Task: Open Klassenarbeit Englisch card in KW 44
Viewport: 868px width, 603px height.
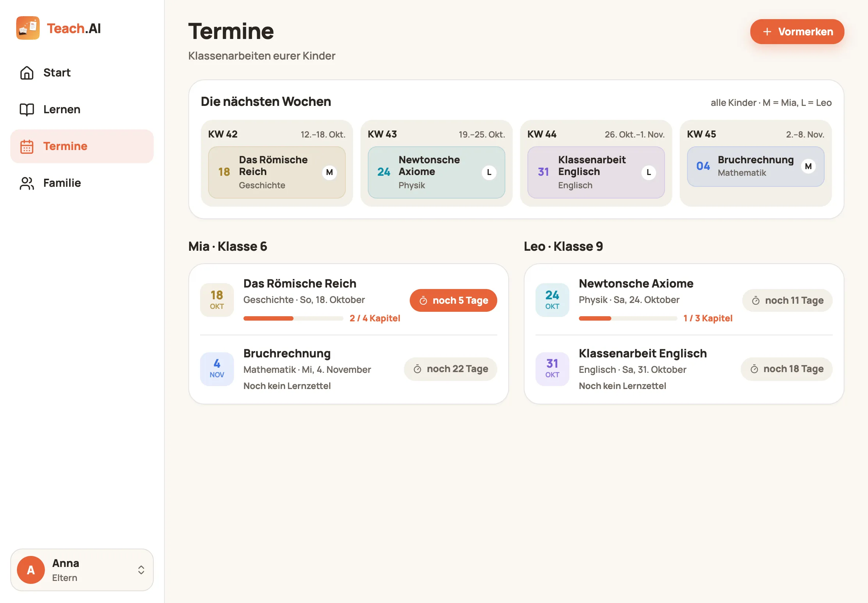Action: (595, 172)
